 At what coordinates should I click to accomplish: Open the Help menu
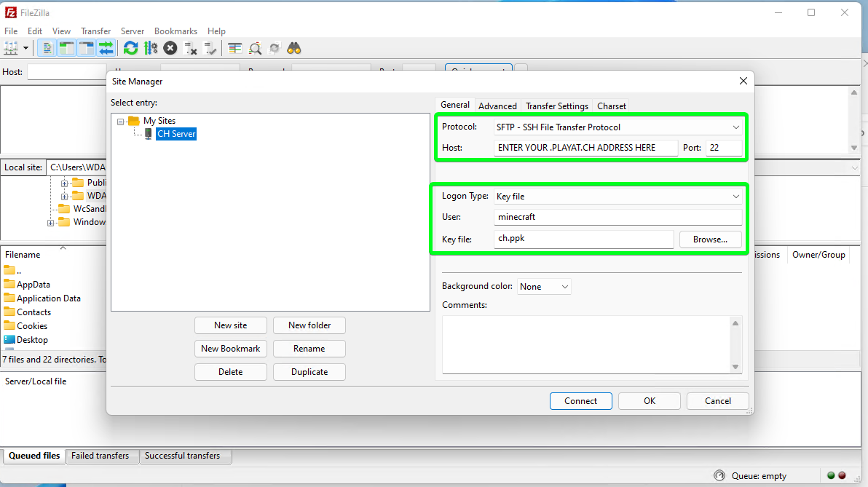(x=216, y=31)
